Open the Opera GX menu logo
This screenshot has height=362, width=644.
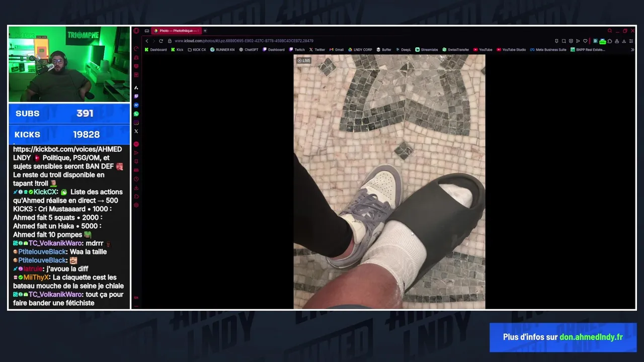pyautogui.click(x=136, y=31)
